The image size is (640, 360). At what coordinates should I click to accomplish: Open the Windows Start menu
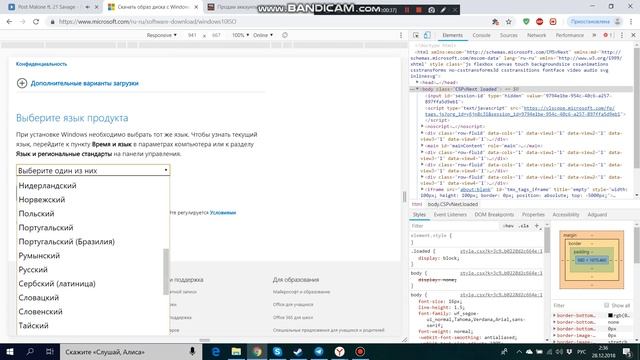click(10, 352)
